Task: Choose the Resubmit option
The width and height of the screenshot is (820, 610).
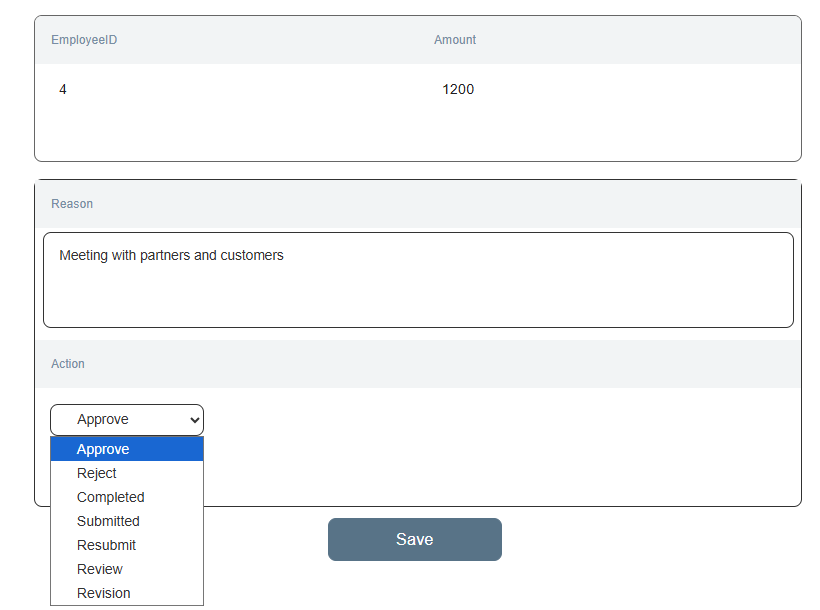Action: click(106, 545)
